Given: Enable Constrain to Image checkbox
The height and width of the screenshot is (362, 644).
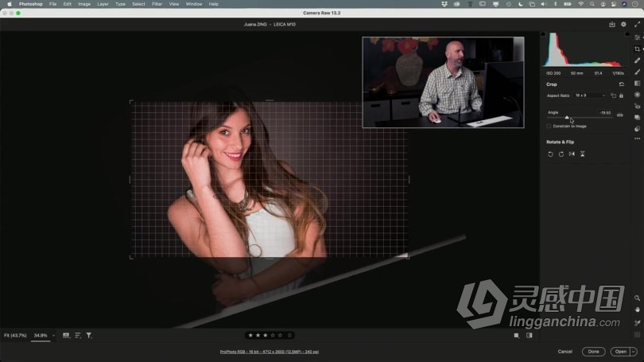Looking at the screenshot, I should (549, 126).
